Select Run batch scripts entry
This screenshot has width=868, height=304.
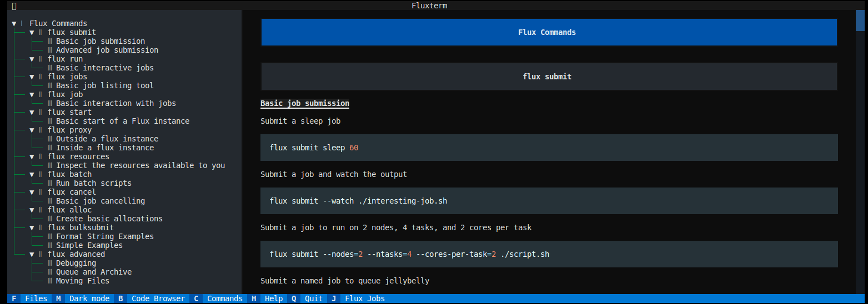click(x=94, y=183)
